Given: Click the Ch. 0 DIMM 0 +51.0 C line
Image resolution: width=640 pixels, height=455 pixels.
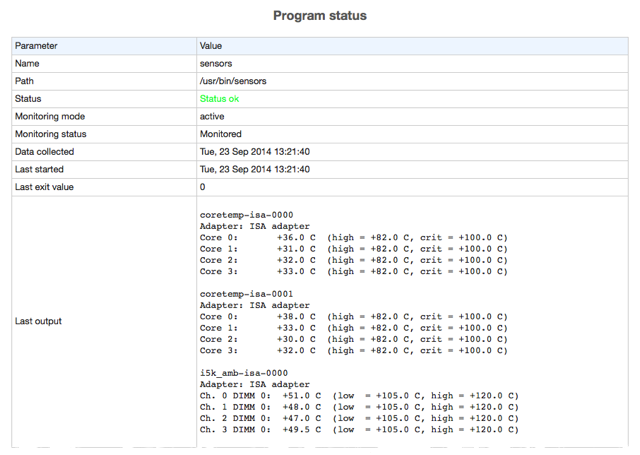Looking at the screenshot, I should click(359, 396).
